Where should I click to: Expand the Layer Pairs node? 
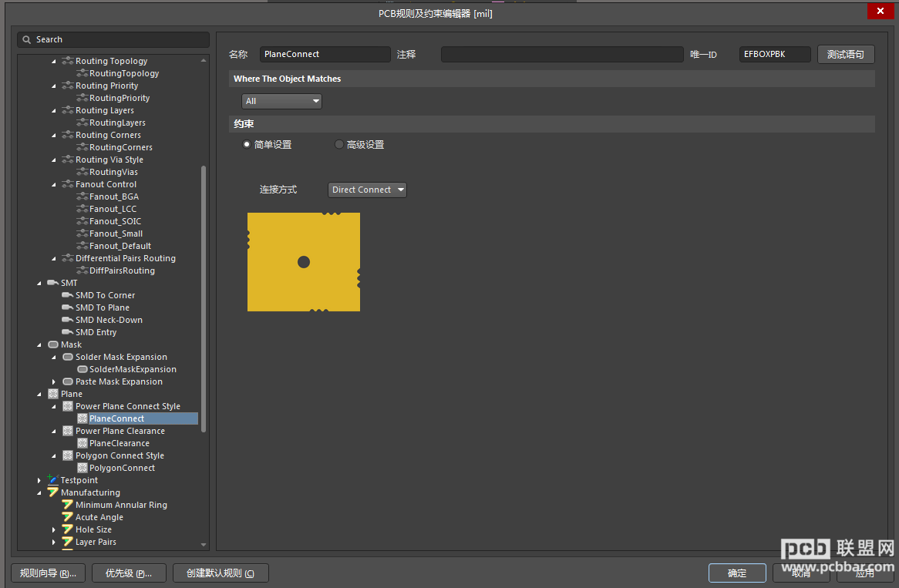tap(54, 542)
